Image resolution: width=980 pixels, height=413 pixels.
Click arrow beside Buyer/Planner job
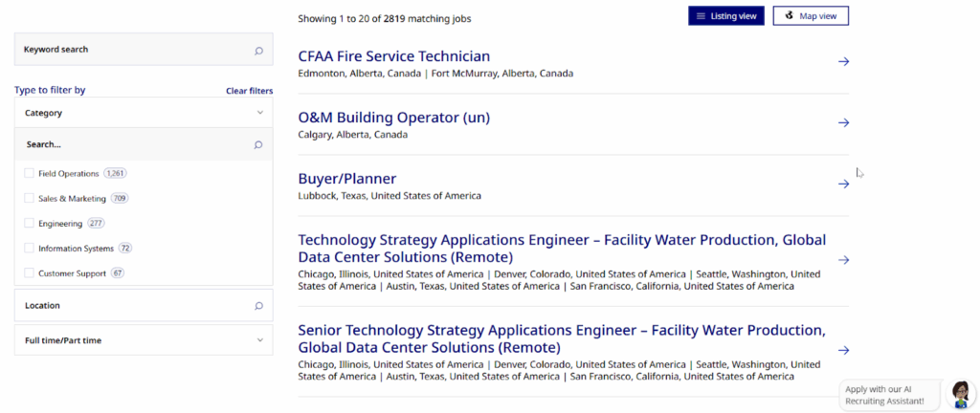(x=843, y=185)
